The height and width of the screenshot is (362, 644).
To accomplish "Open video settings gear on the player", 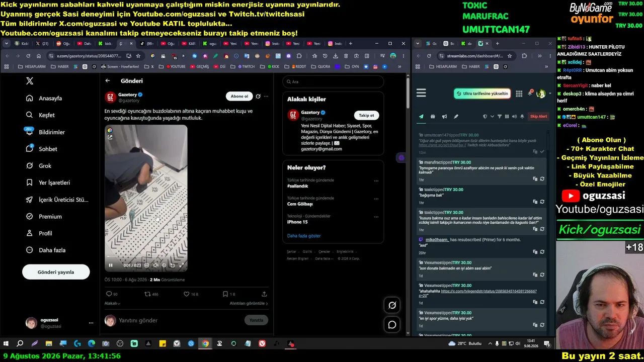I will [164, 265].
